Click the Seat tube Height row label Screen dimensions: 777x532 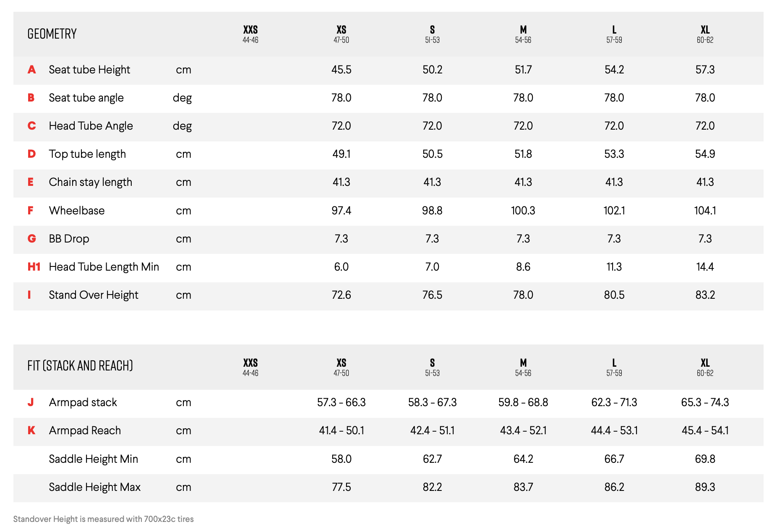89,70
